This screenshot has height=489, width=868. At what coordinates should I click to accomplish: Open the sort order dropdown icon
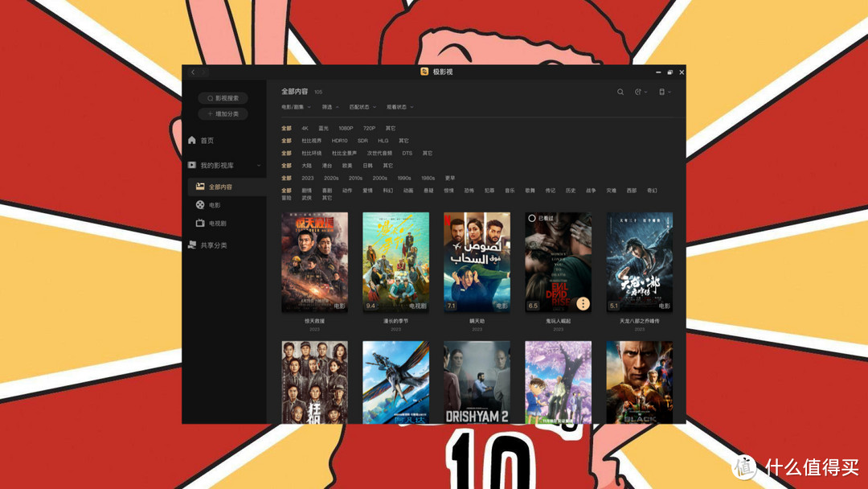641,92
